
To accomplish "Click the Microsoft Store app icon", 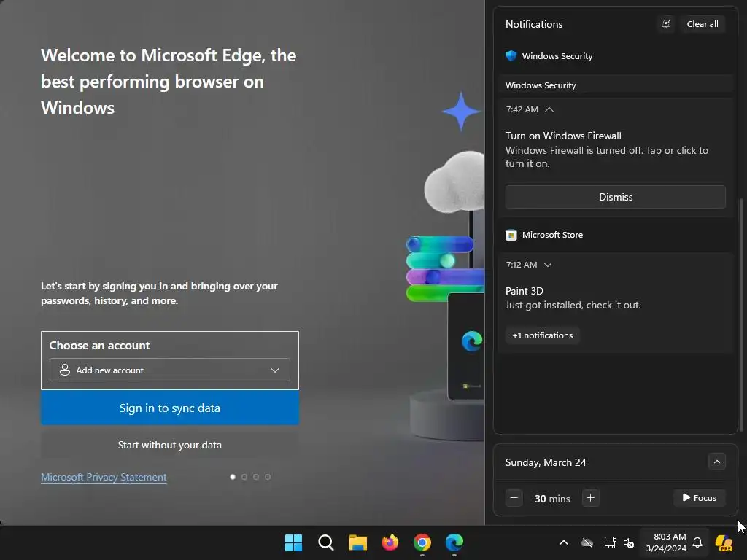I will pyautogui.click(x=511, y=235).
